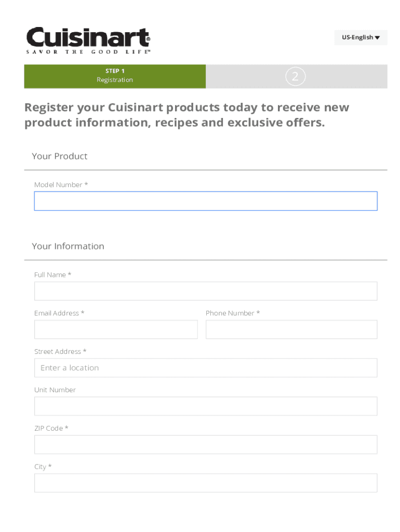Focus the Model Number input field
The height and width of the screenshot is (532, 400).
tap(205, 201)
